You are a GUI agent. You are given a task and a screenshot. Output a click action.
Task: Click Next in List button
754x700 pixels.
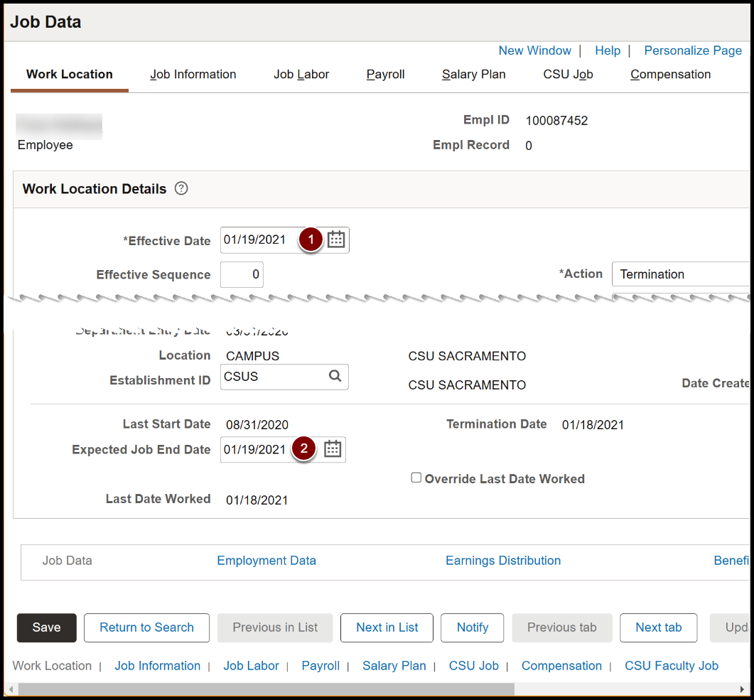click(387, 628)
